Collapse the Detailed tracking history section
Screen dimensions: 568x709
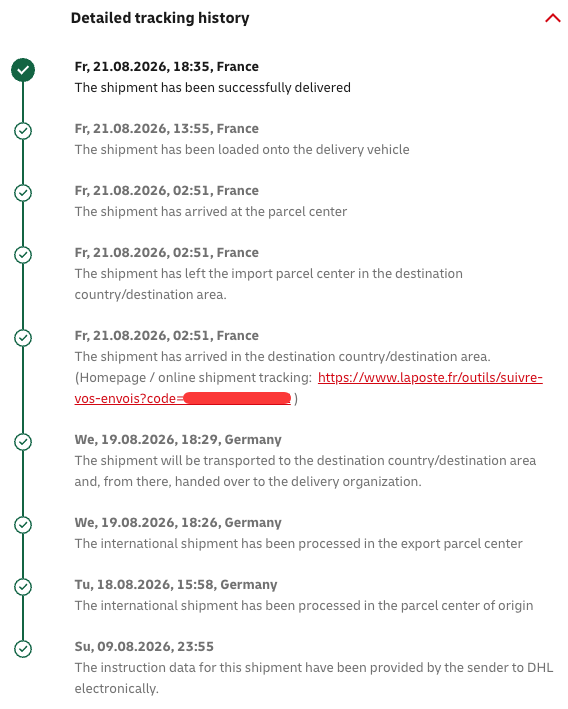pos(552,18)
